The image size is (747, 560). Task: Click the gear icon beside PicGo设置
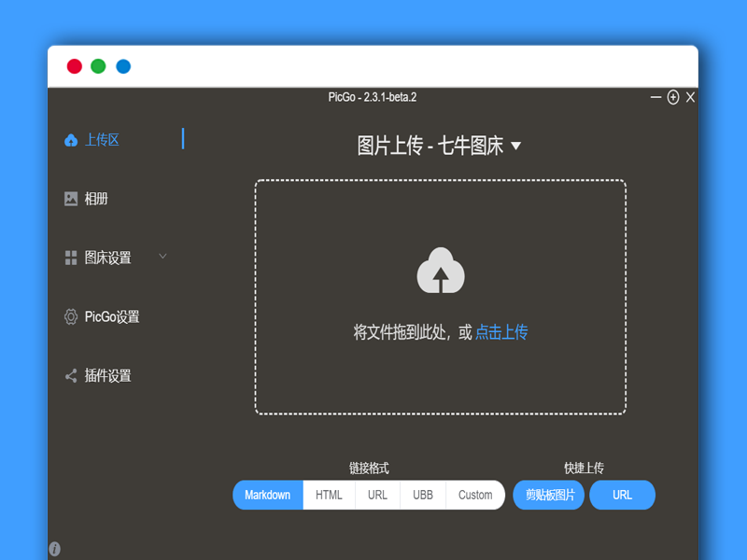click(x=71, y=316)
